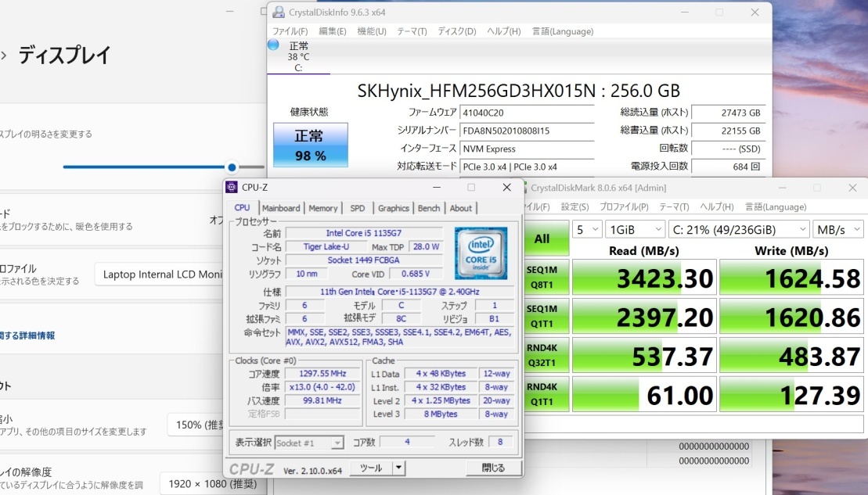This screenshot has height=495, width=868.
Task: Click the RND4K Q1T1 read result 61.00
Action: coord(643,394)
